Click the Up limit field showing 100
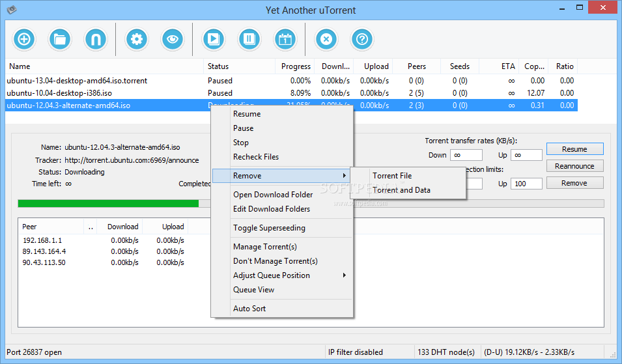The height and width of the screenshot is (364, 622). pos(526,184)
